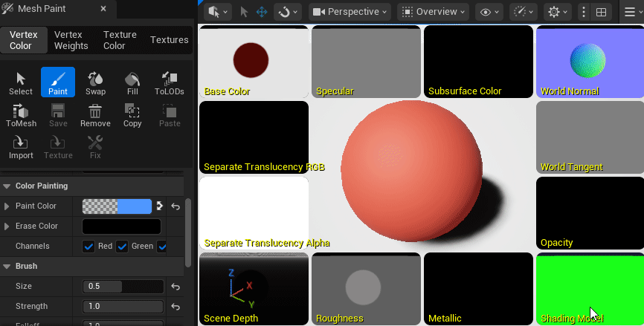Select the Base Color buffer thumbnail

coord(254,62)
